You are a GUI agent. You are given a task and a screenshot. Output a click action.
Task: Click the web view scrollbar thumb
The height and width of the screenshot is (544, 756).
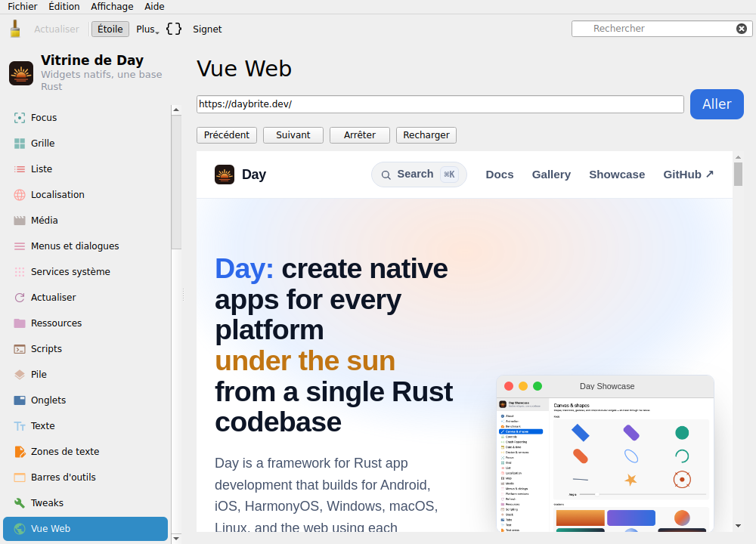(738, 174)
